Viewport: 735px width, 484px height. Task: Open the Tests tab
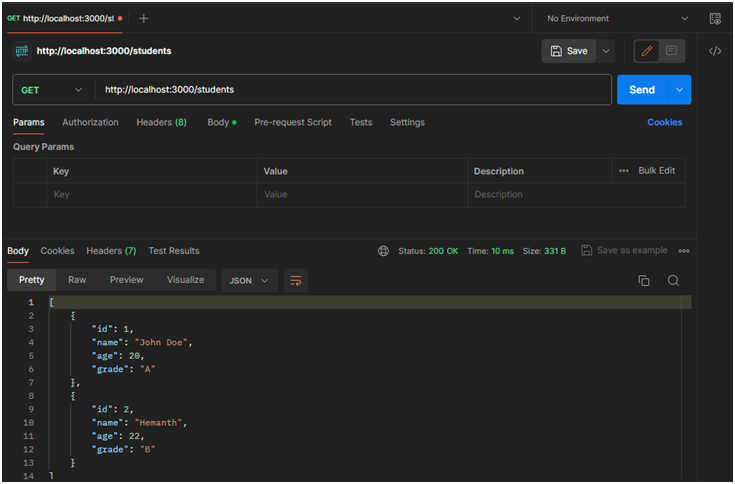361,122
